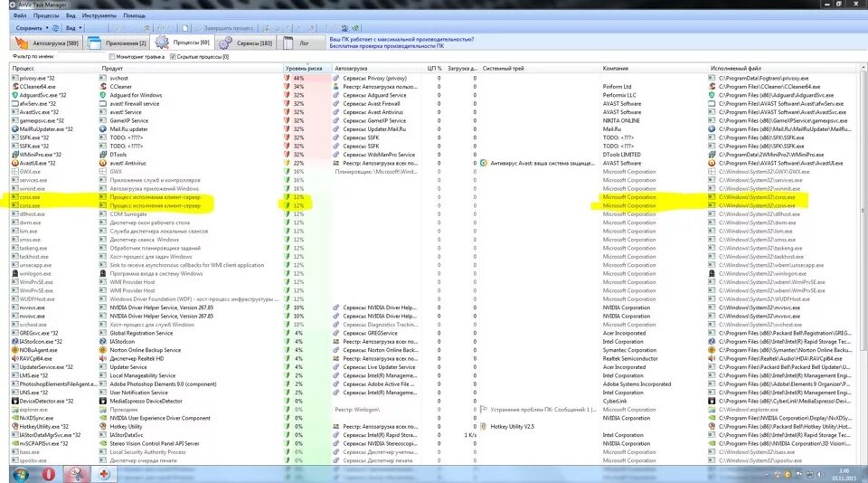
Task: Select the Процессы [69] tab
Action: tap(182, 43)
